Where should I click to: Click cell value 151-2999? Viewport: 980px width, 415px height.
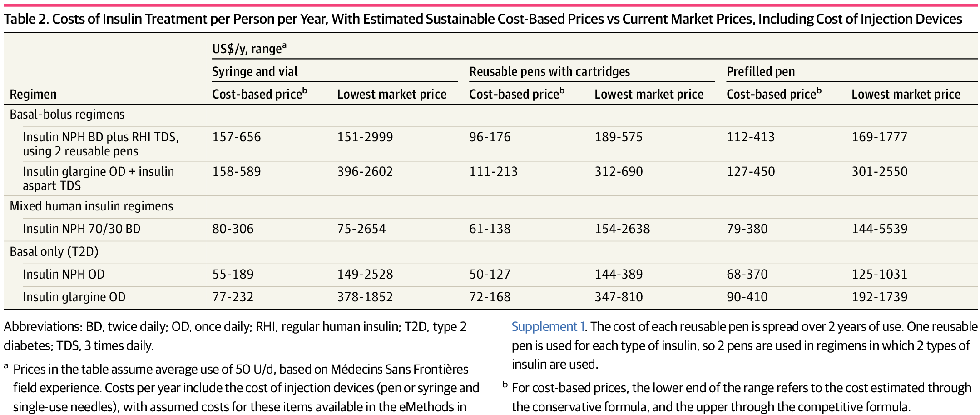365,137
